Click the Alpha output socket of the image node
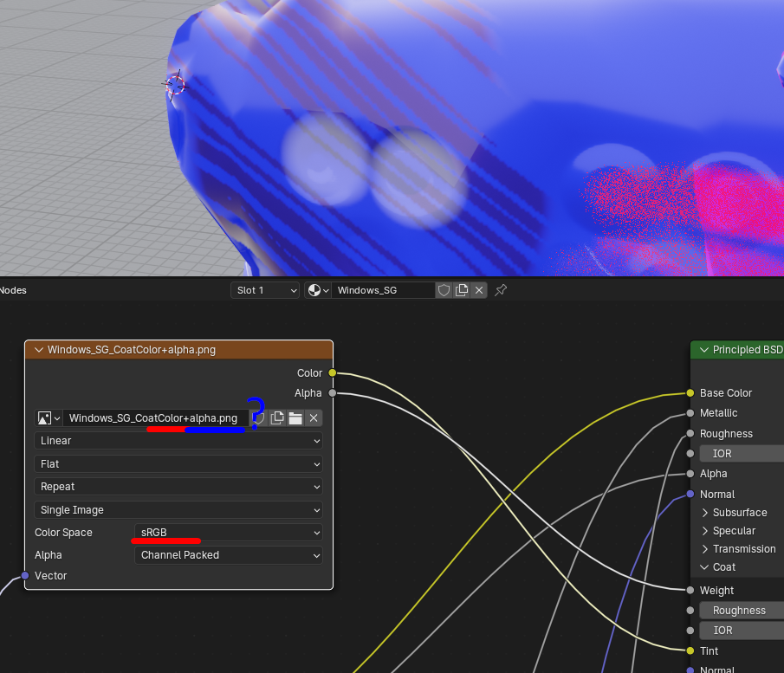This screenshot has height=673, width=784. pos(333,393)
